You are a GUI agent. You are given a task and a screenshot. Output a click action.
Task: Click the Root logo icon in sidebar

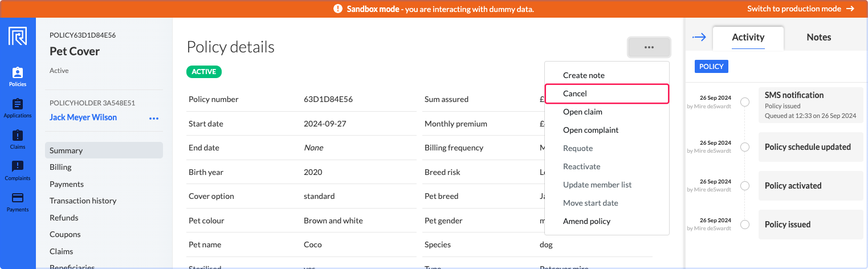18,36
